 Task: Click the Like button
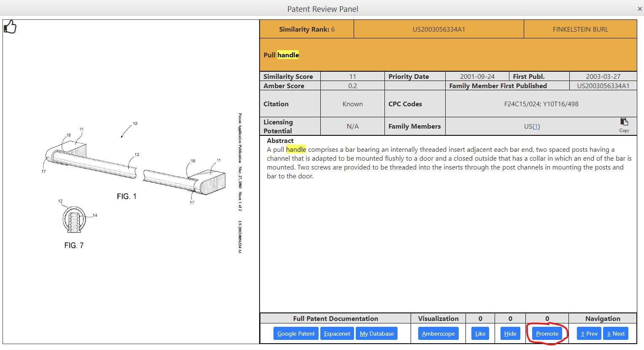pyautogui.click(x=480, y=334)
